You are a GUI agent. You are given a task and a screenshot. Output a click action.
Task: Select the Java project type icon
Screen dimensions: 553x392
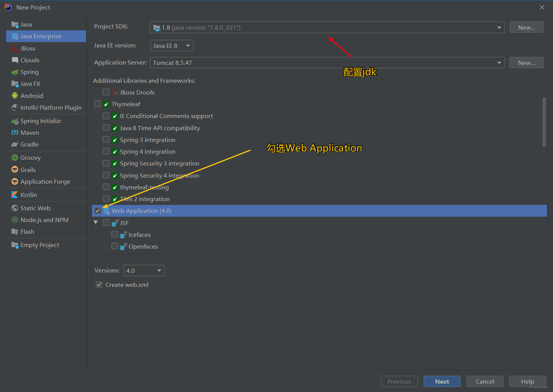tap(15, 25)
